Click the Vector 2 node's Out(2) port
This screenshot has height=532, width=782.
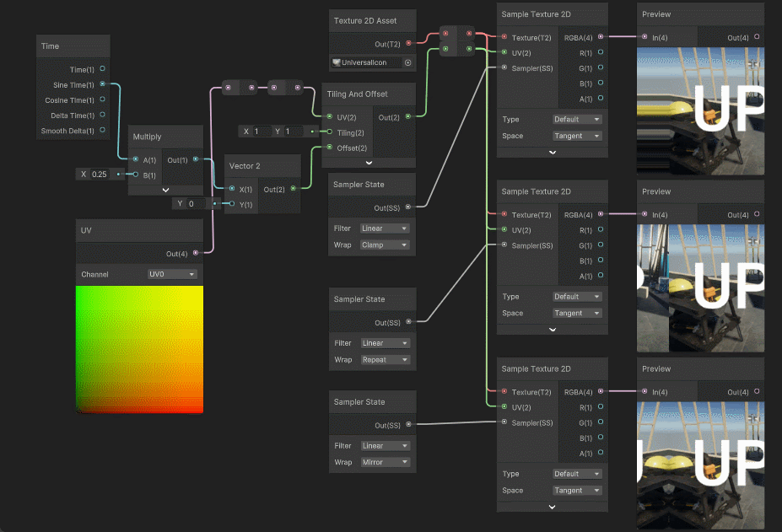click(293, 189)
